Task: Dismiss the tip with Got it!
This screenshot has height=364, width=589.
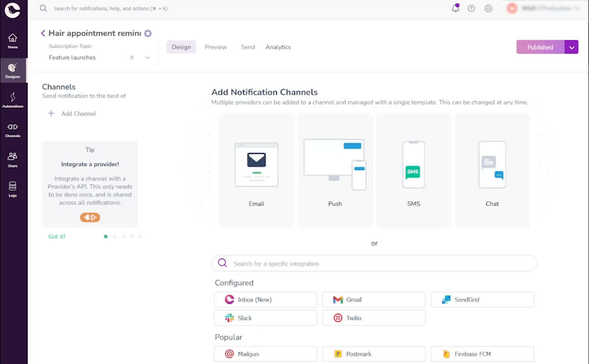Action: point(57,236)
